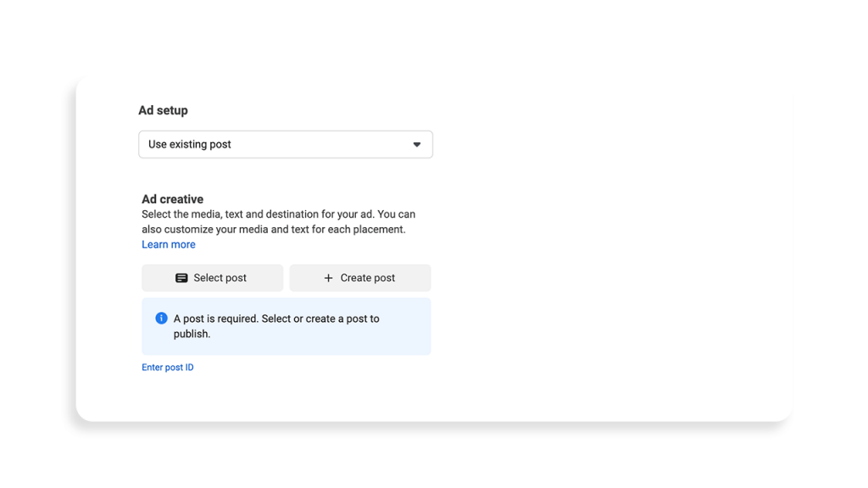
Task: Click the 'Select post' button text
Action: (x=220, y=278)
